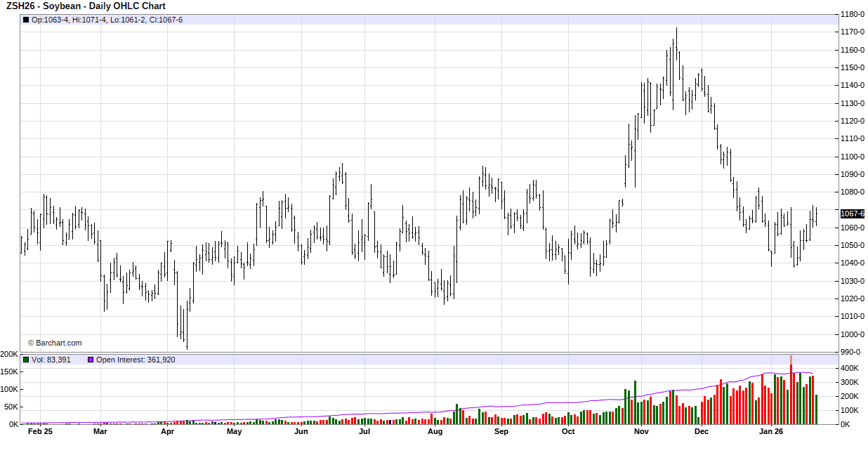The image size is (868, 453).
Task: Click the black OHLC legend square
Action: tap(26, 20)
